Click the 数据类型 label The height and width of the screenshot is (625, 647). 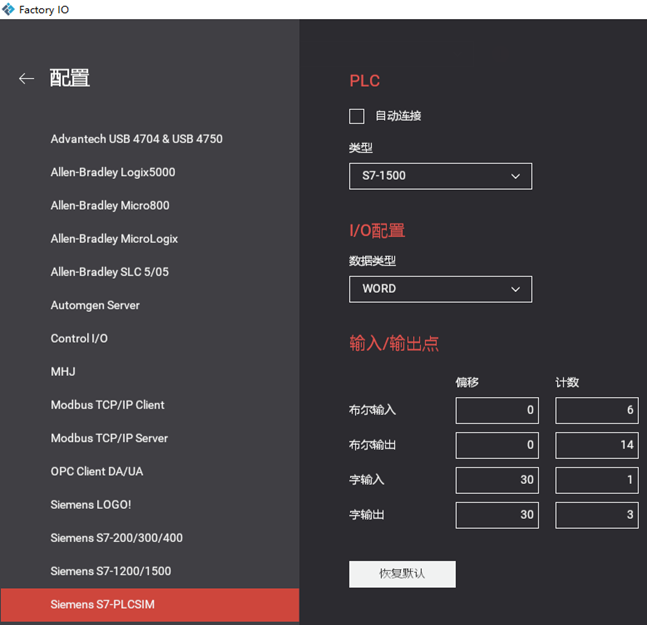pyautogui.click(x=372, y=261)
